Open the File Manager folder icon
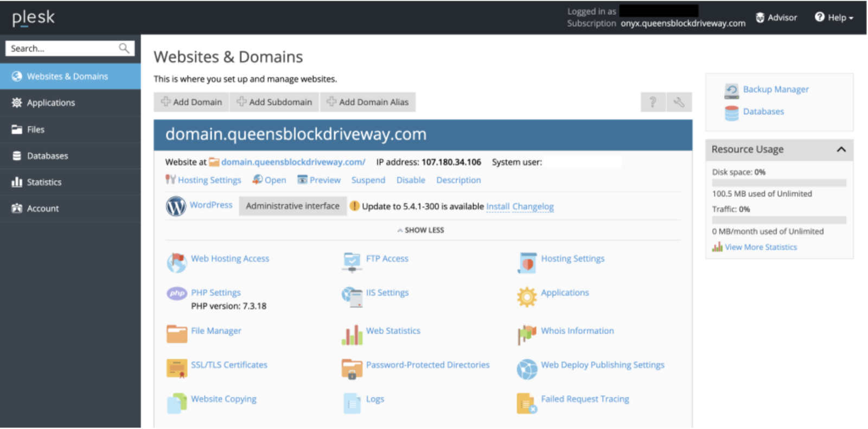This screenshot has width=868, height=429. click(x=177, y=333)
